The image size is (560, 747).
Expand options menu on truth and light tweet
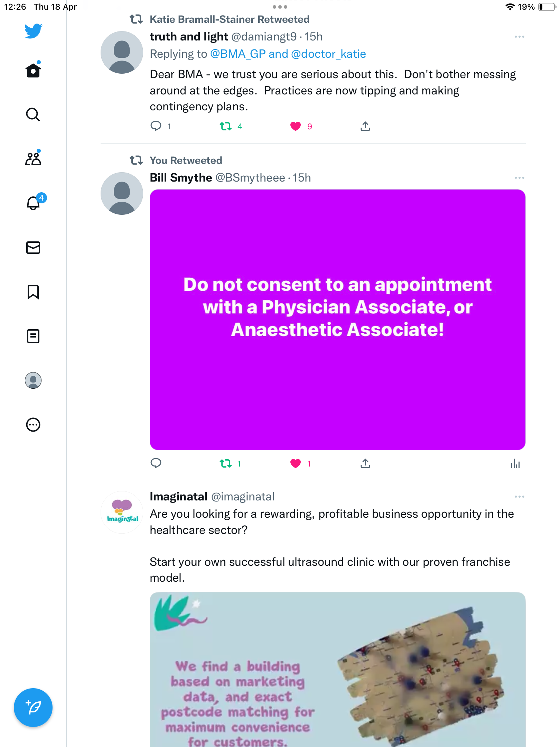coord(519,37)
